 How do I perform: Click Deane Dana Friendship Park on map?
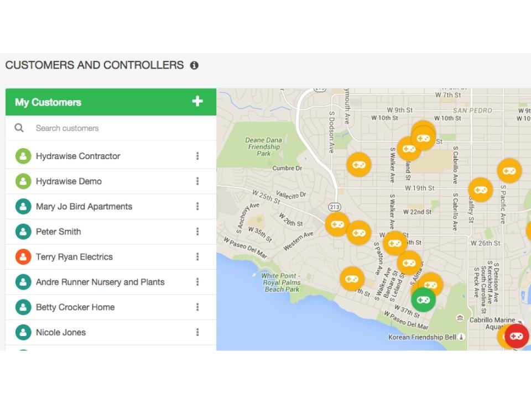click(x=264, y=146)
